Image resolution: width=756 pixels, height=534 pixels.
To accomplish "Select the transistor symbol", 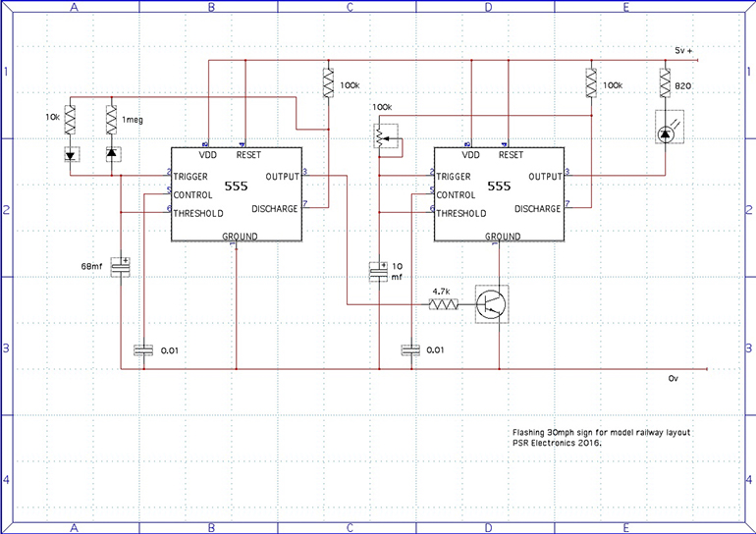I will coord(491,304).
